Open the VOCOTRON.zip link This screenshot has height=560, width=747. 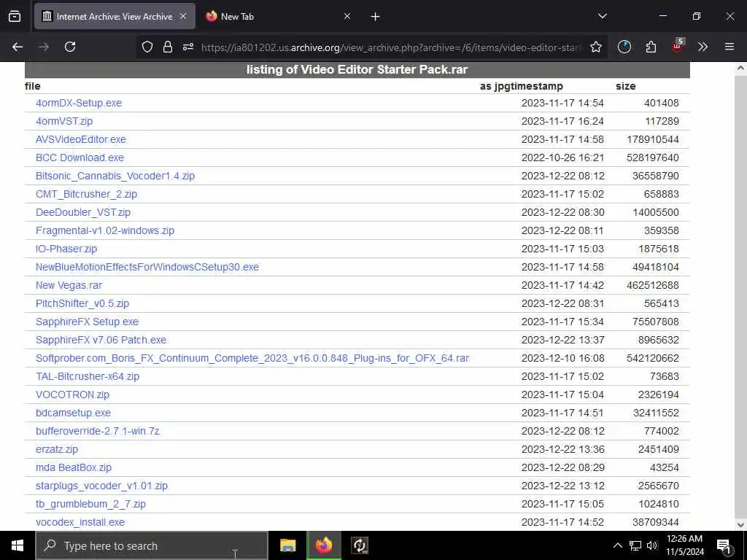[x=72, y=394]
